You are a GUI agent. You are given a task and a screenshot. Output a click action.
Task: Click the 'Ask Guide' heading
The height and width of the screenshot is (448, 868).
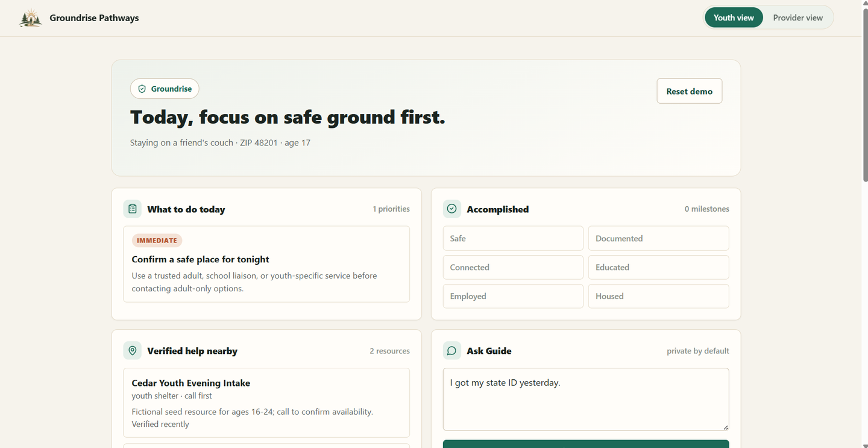(x=489, y=351)
